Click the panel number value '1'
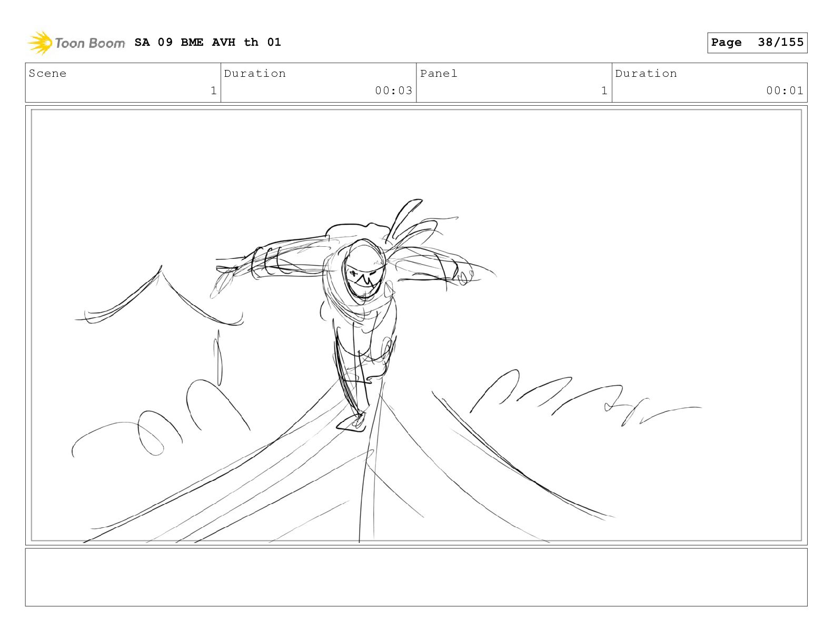The image size is (834, 644). (604, 90)
